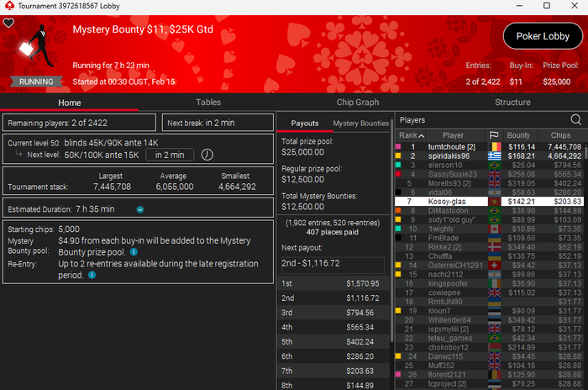Sort players by Rank column
The image size is (588, 390).
(412, 135)
